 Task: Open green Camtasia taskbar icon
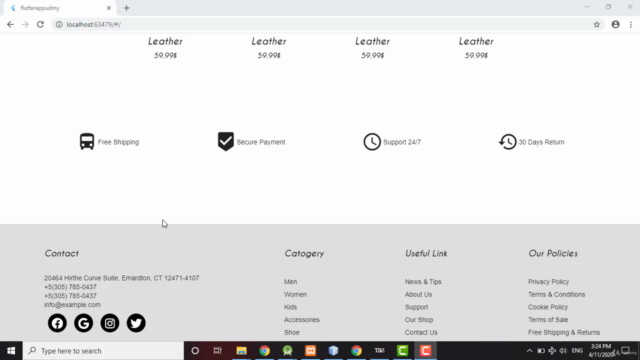pos(402,351)
